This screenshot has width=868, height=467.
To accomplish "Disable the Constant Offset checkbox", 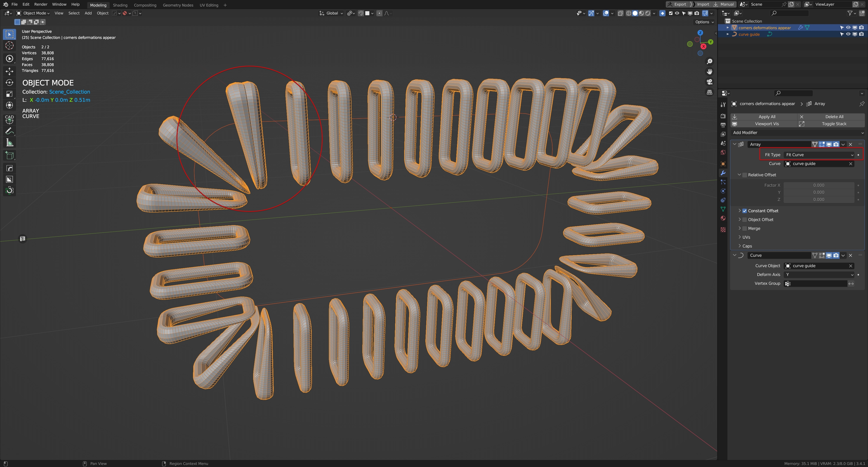I will [744, 211].
